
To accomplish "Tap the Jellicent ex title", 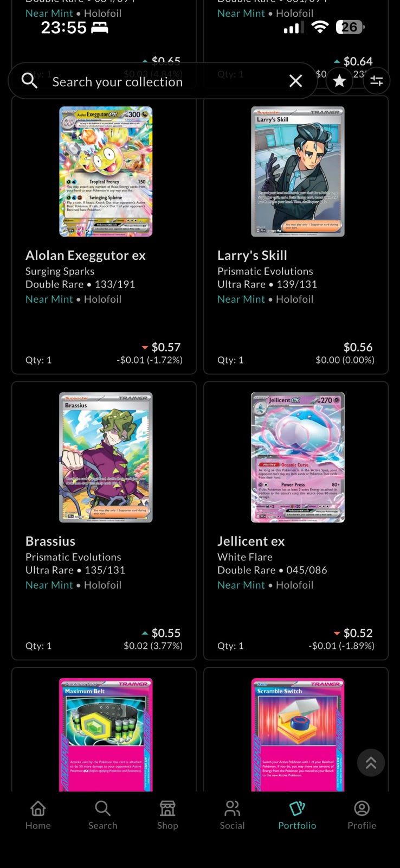I will click(x=251, y=541).
